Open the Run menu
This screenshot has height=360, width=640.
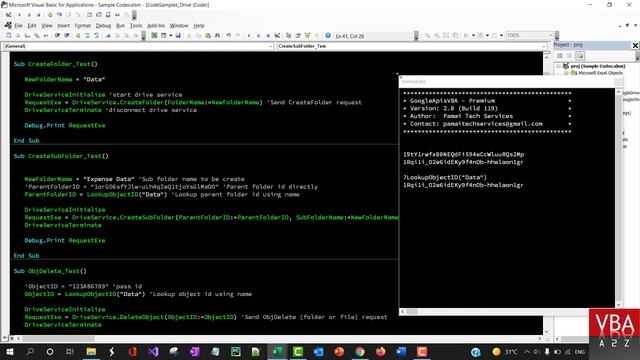(120, 25)
